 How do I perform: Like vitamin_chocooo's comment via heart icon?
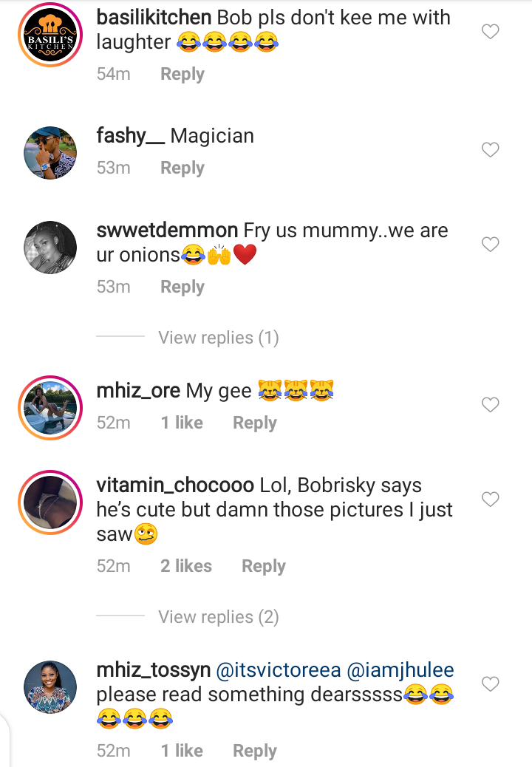click(491, 500)
